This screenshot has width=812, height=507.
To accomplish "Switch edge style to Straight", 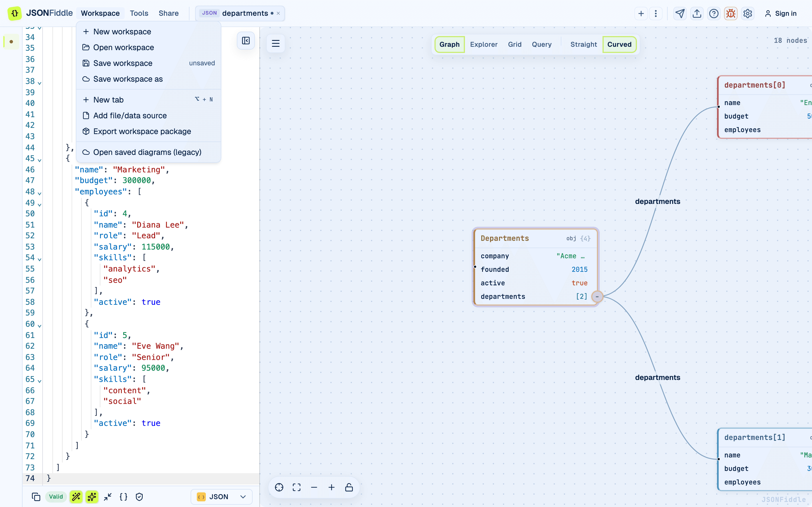I will (584, 44).
